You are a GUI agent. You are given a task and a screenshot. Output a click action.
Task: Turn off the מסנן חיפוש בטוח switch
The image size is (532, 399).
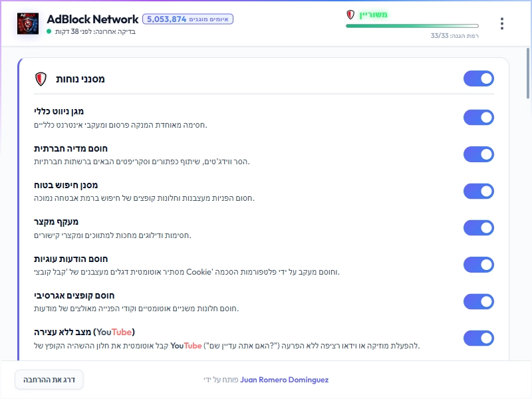point(478,191)
